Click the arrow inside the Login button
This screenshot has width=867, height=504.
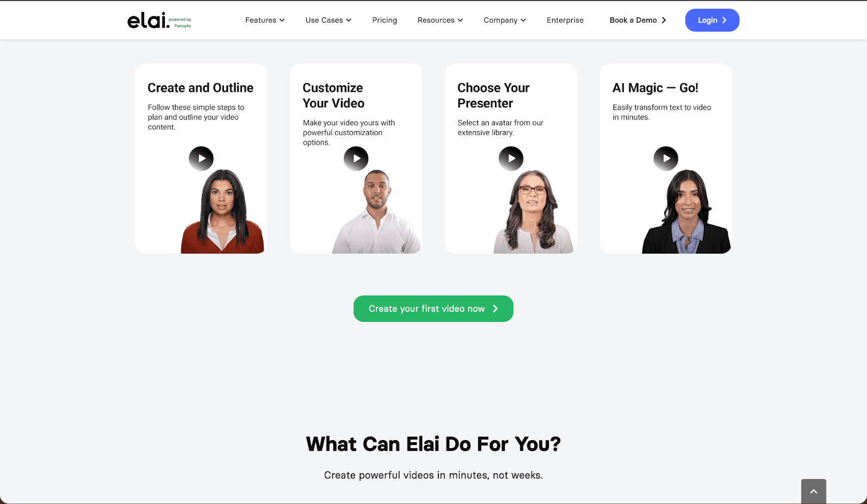tap(724, 20)
